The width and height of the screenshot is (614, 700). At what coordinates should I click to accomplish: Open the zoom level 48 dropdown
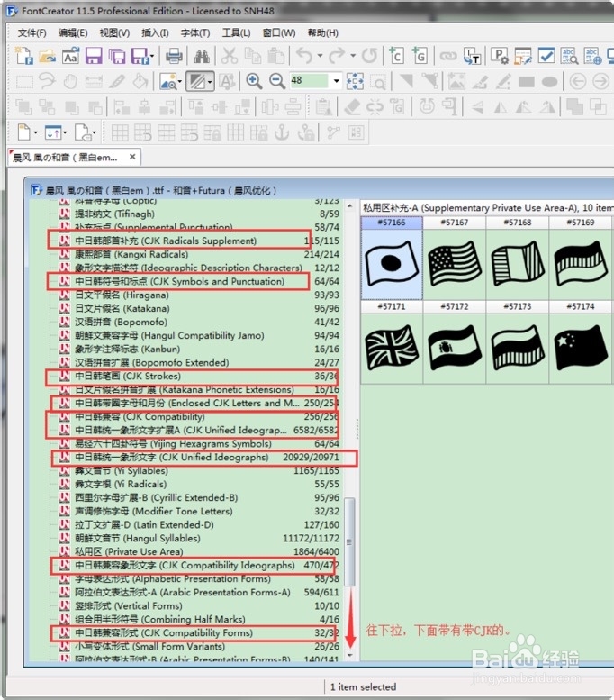pyautogui.click(x=336, y=81)
